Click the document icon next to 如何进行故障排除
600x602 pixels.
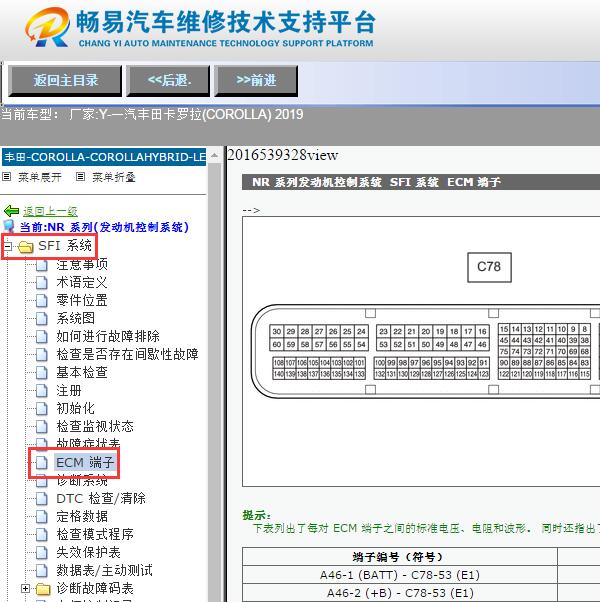(42, 337)
